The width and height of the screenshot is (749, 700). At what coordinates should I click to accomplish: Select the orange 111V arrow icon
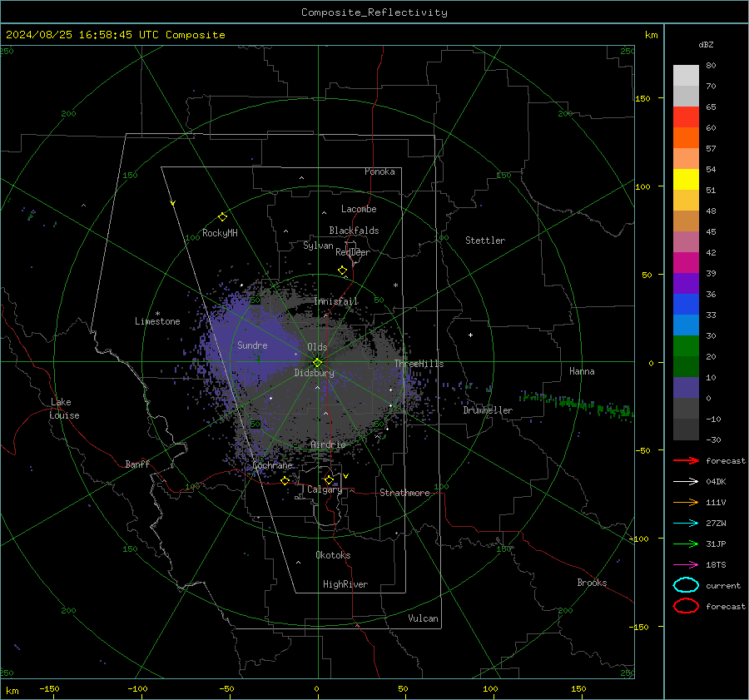(x=686, y=502)
